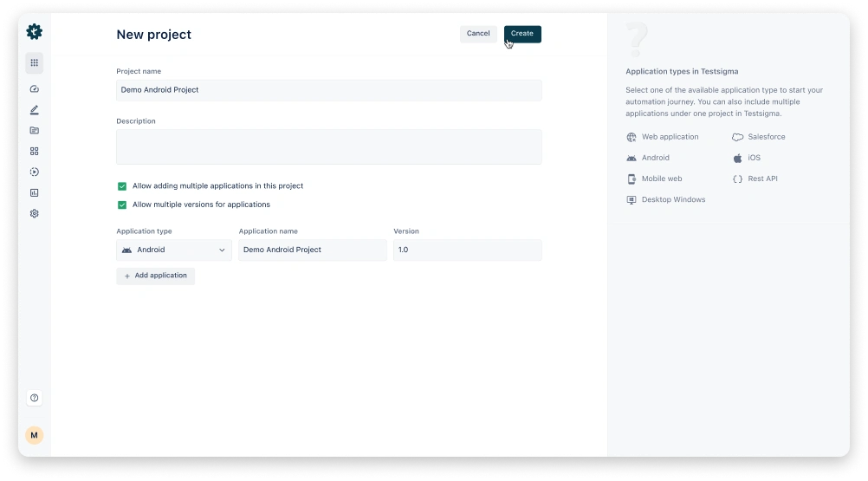Open the user avatar M menu
Image resolution: width=868 pixels, height=481 pixels.
coord(34,435)
